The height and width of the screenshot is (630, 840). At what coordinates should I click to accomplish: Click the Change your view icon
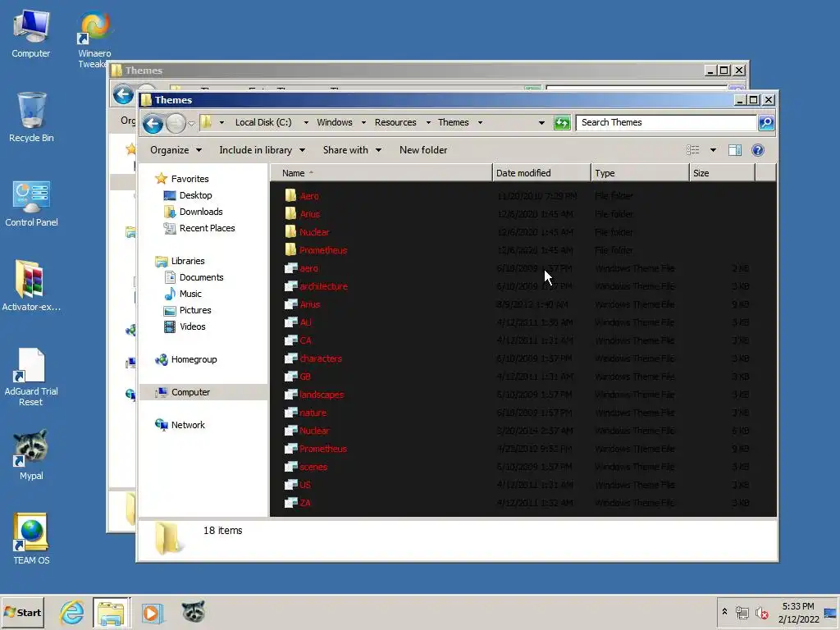(692, 150)
